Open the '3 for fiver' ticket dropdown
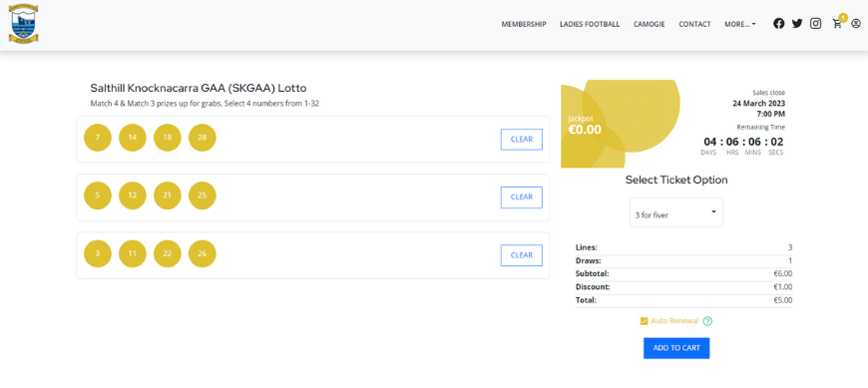The width and height of the screenshot is (868, 388). click(675, 212)
